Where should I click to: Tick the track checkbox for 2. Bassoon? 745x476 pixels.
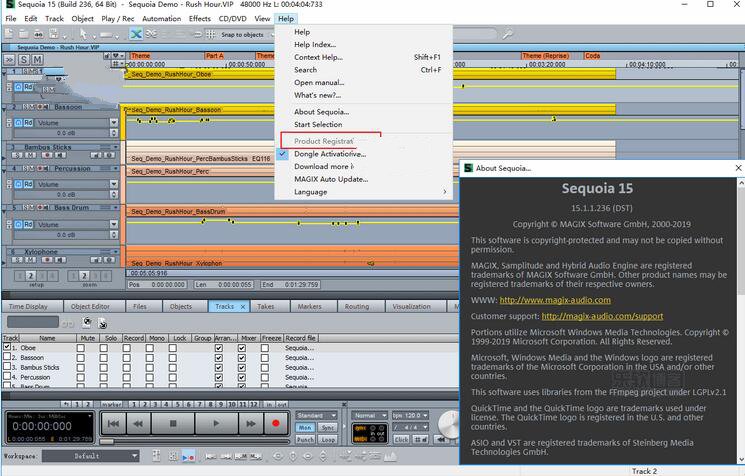tap(7, 356)
